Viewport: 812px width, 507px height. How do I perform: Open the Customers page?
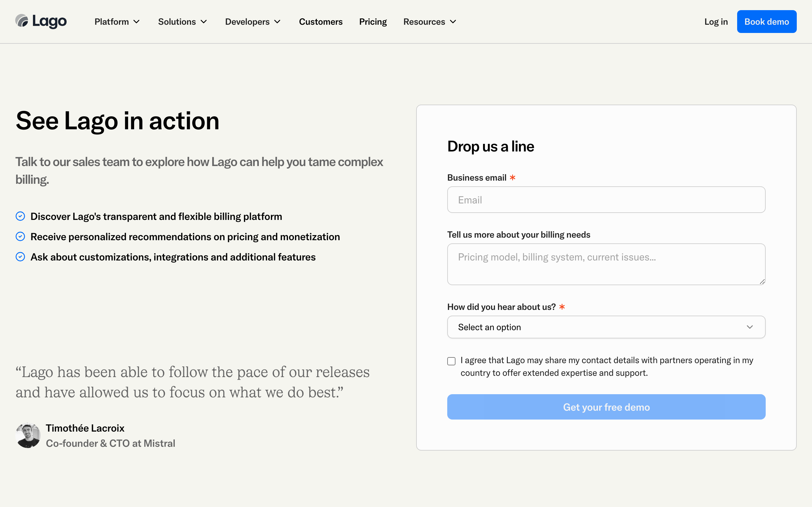click(x=320, y=22)
